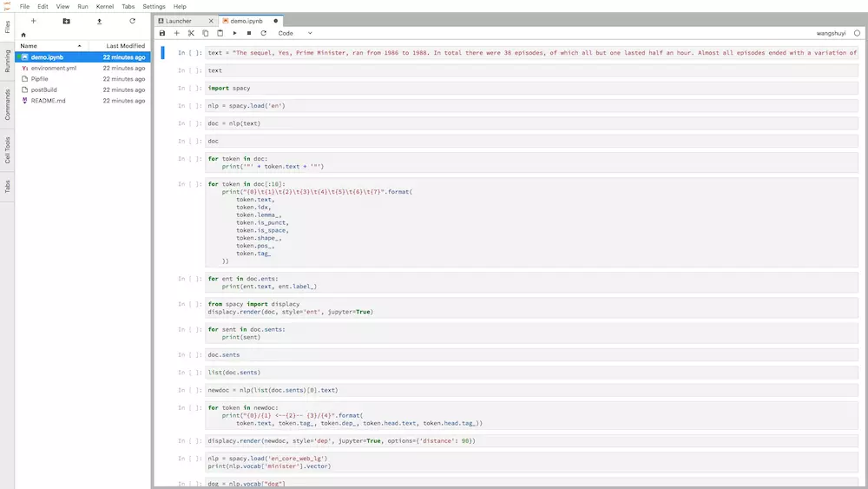
Task: Sort files by the Name column
Action: tap(51, 46)
